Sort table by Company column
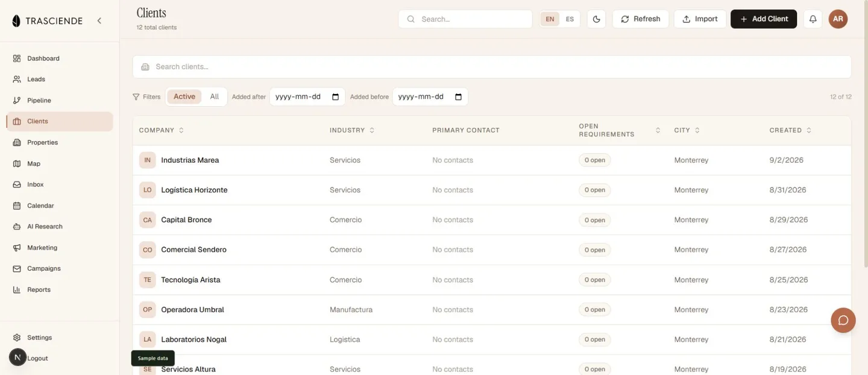The image size is (868, 375). tap(161, 130)
